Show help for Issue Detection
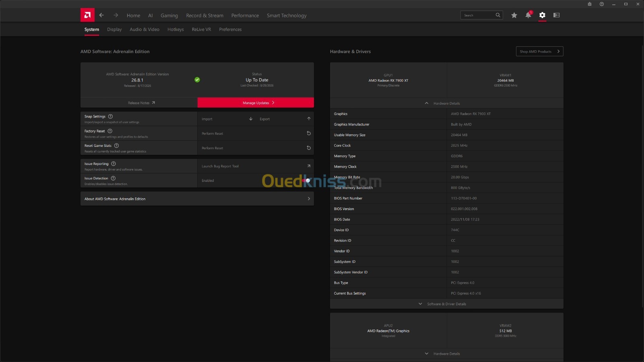 point(113,178)
